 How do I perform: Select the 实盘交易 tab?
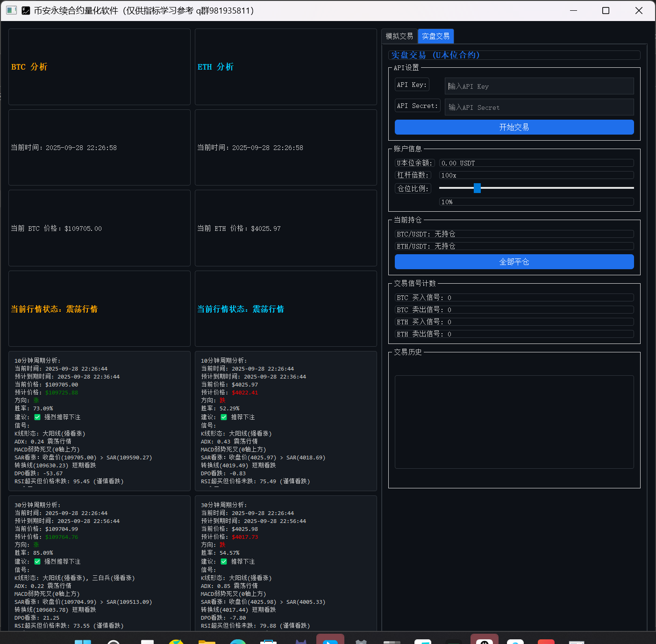click(435, 36)
